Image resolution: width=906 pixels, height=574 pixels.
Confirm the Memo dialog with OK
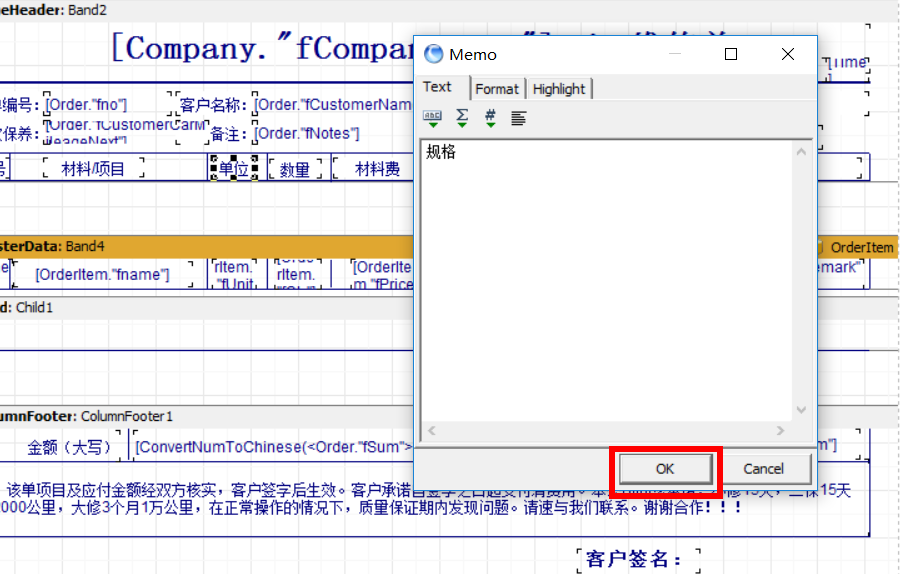tap(665, 469)
